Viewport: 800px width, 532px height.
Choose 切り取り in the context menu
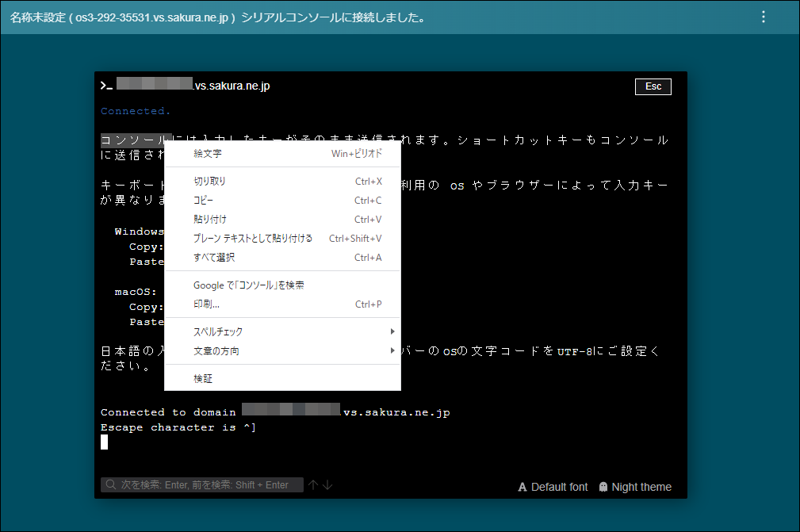tap(210, 182)
